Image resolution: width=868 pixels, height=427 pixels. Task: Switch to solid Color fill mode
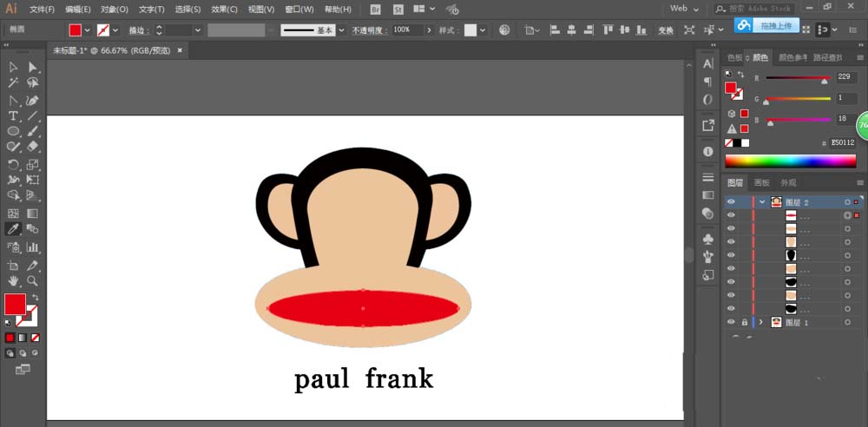coord(10,338)
